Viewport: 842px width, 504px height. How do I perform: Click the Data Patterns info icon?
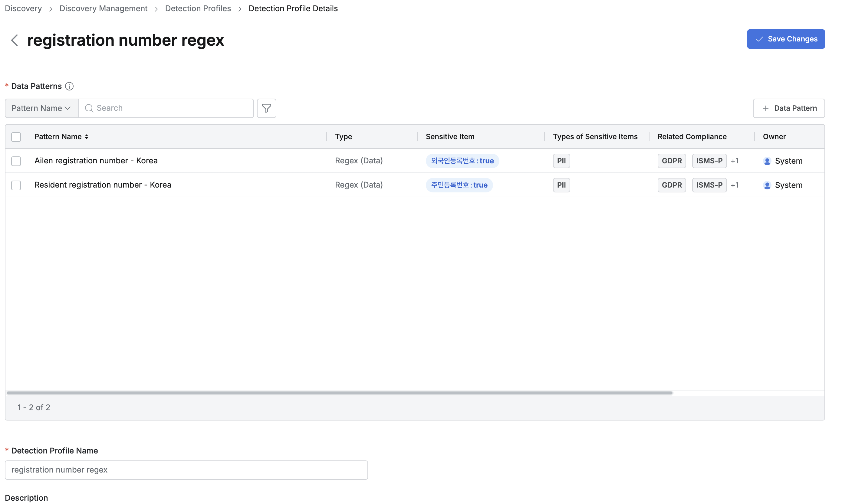[x=69, y=86]
